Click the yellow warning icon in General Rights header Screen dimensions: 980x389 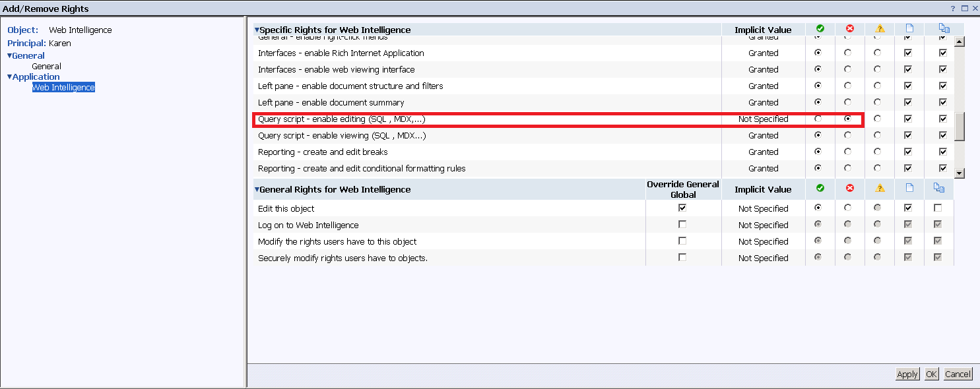(880, 188)
